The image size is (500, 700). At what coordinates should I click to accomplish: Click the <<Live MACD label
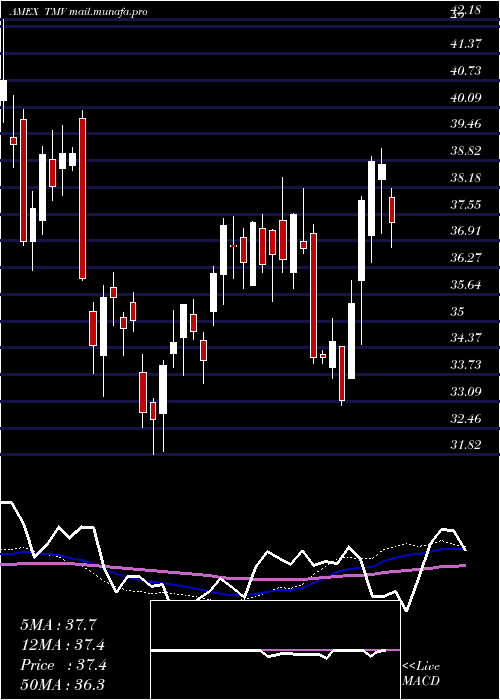[421, 673]
